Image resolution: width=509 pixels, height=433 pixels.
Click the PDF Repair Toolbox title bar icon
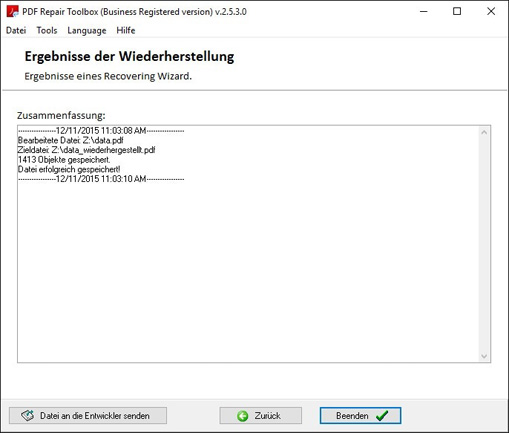[x=13, y=12]
